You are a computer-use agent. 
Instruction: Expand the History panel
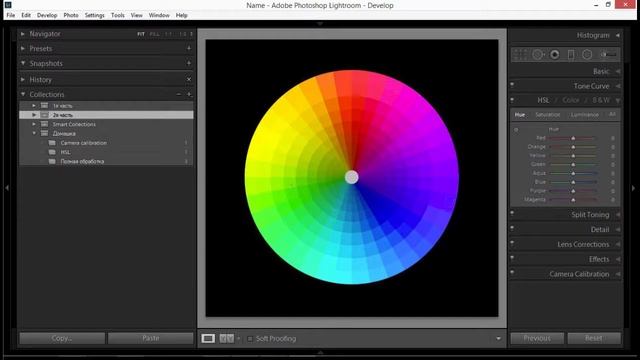[23, 79]
